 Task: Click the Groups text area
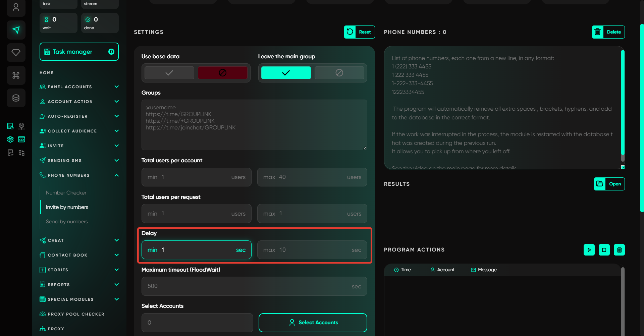254,125
